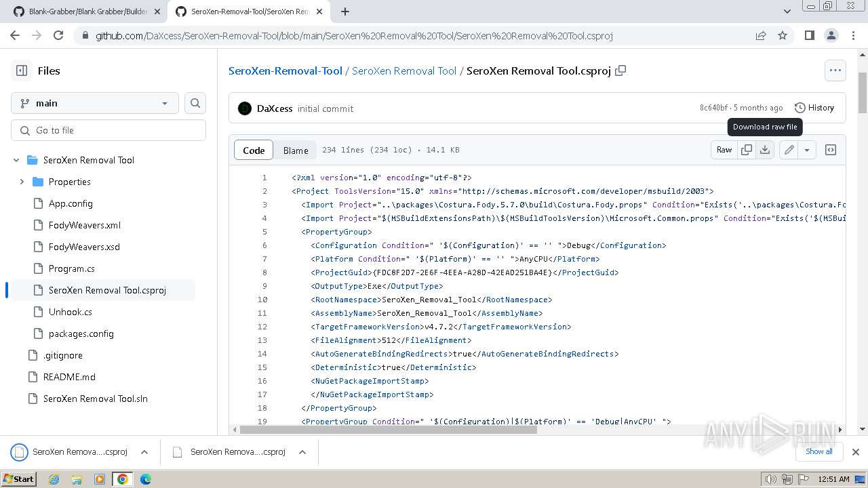Image resolution: width=868 pixels, height=488 pixels.
Task: Open Chrome taskbar icon
Action: coord(123,479)
